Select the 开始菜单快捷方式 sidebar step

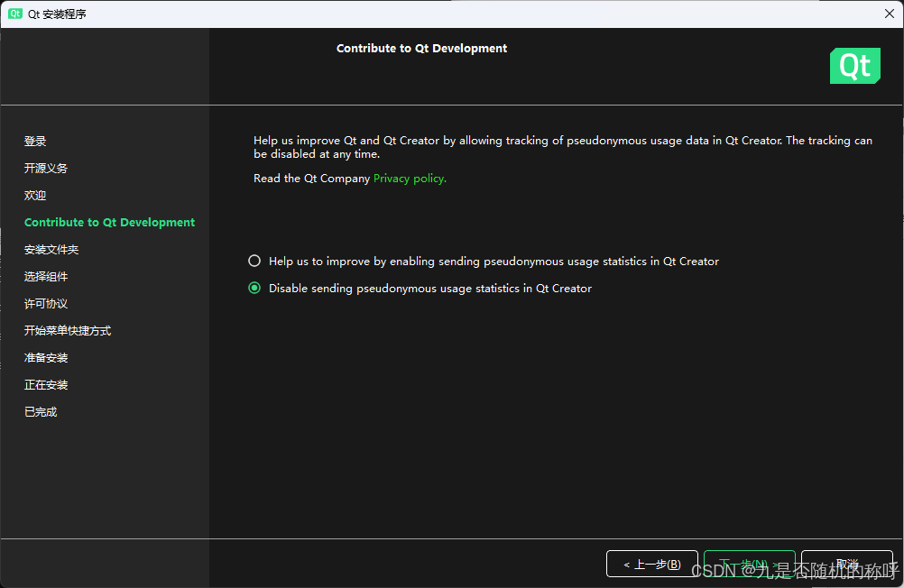(68, 331)
